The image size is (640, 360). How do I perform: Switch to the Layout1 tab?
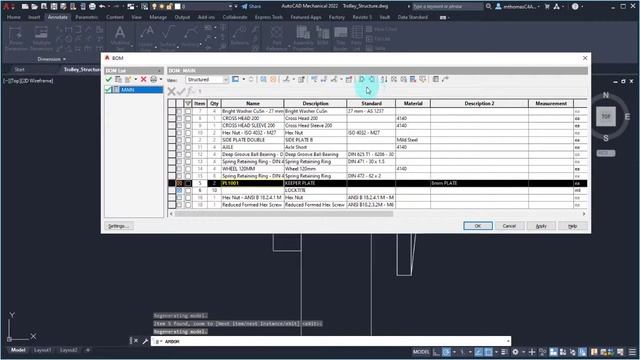[42, 350]
